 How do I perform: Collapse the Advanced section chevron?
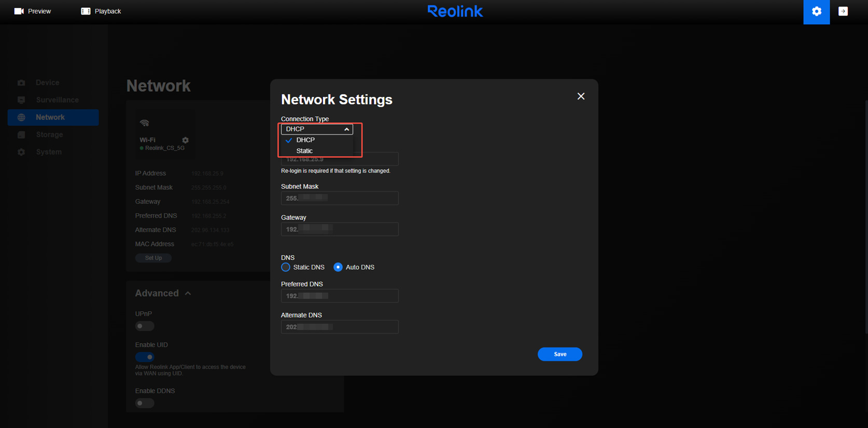(188, 294)
